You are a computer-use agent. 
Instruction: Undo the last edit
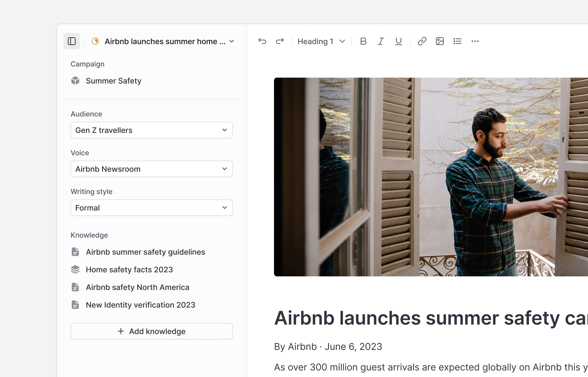point(262,41)
